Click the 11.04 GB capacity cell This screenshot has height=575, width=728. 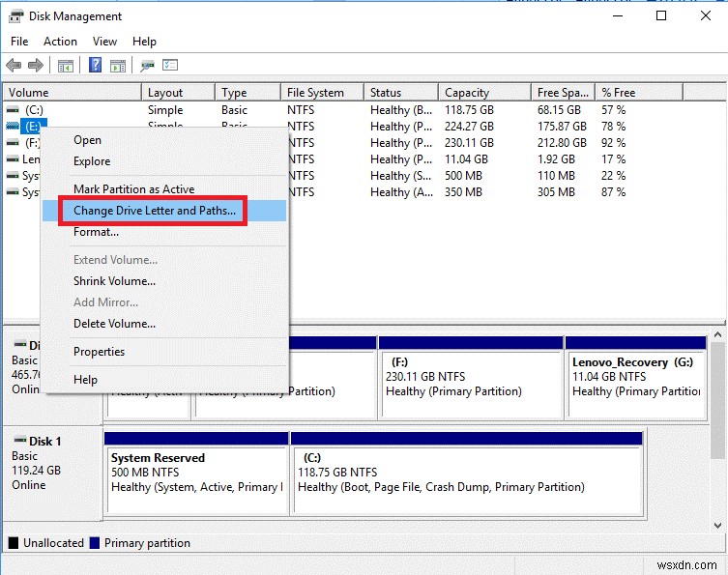[466, 159]
